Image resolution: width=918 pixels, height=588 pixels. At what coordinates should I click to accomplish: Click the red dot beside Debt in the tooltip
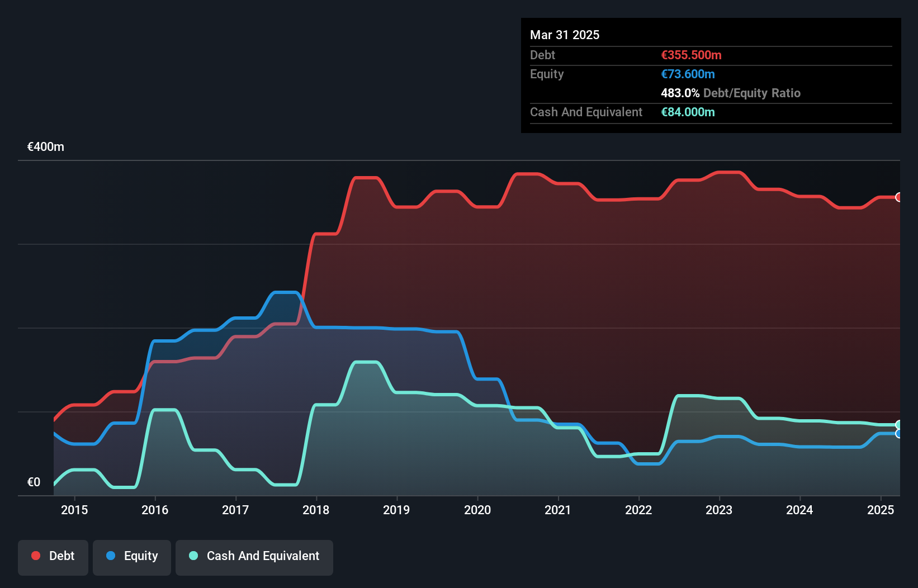coord(542,55)
